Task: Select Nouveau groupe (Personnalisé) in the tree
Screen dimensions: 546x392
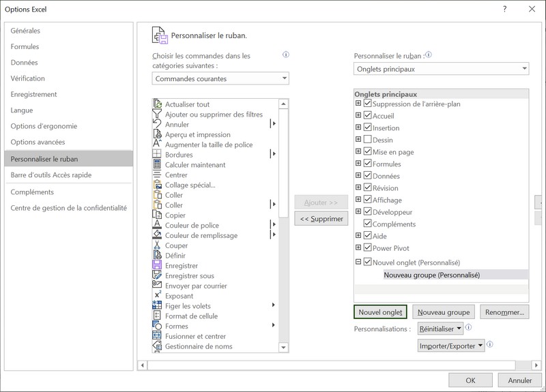Action: (x=431, y=275)
